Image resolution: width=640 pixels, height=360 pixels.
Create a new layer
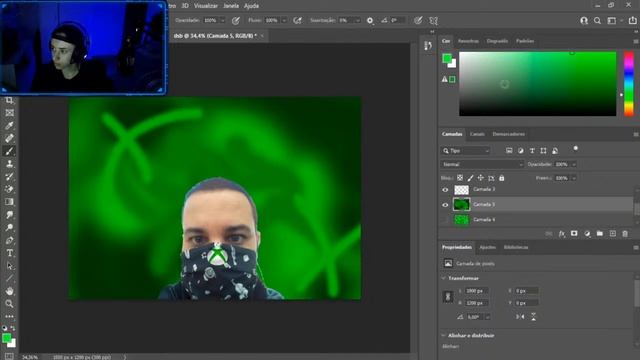tap(612, 233)
